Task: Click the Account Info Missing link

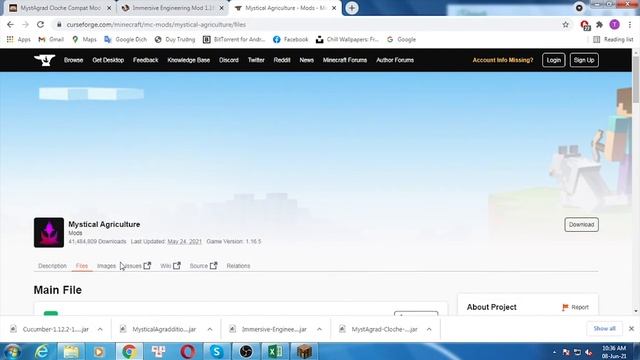Action: [x=503, y=60]
